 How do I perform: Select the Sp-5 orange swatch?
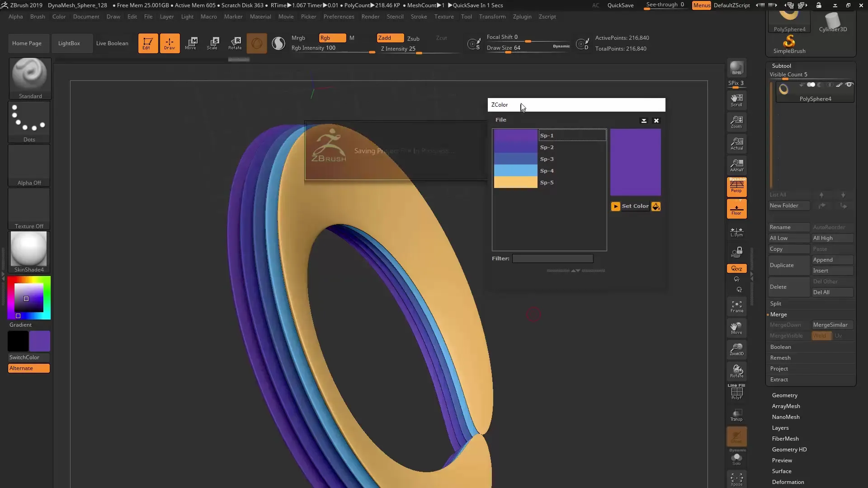pyautogui.click(x=515, y=183)
